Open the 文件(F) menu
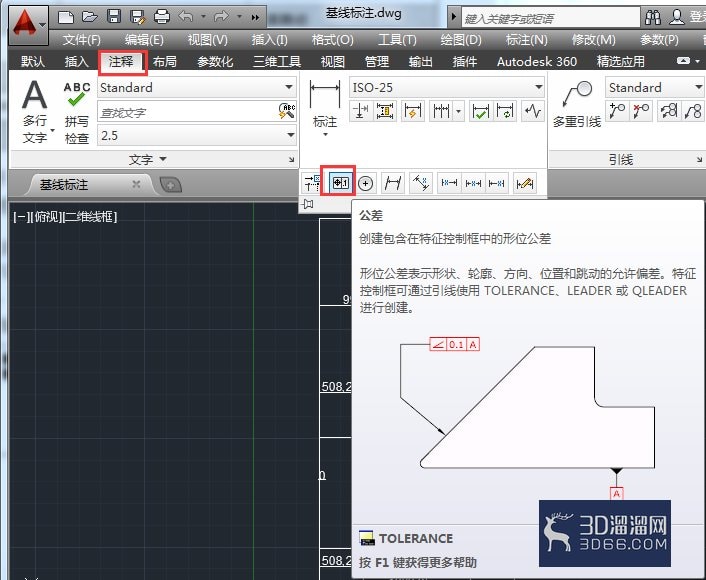 pos(81,40)
